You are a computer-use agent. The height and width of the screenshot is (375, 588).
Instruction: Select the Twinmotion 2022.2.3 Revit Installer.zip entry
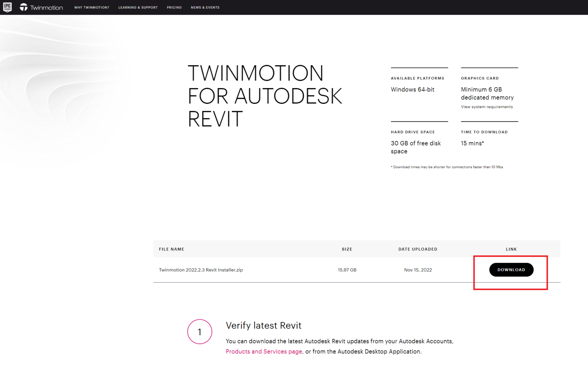201,270
